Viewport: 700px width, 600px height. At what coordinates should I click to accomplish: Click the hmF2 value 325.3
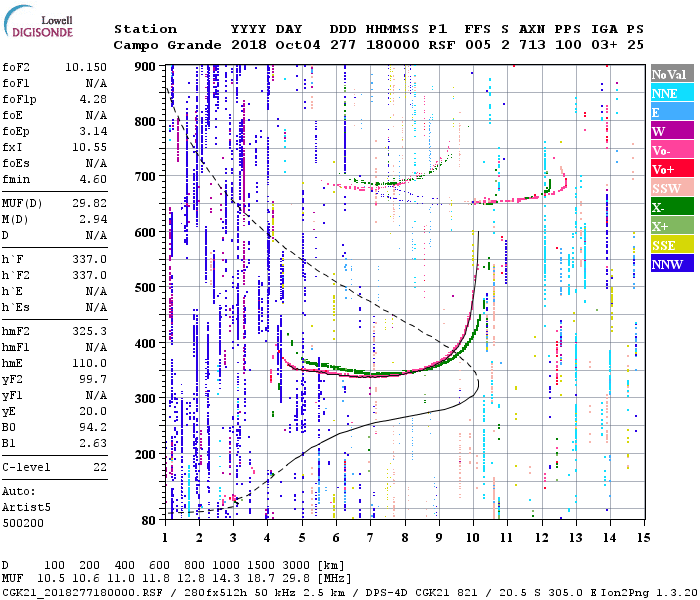coord(89,331)
